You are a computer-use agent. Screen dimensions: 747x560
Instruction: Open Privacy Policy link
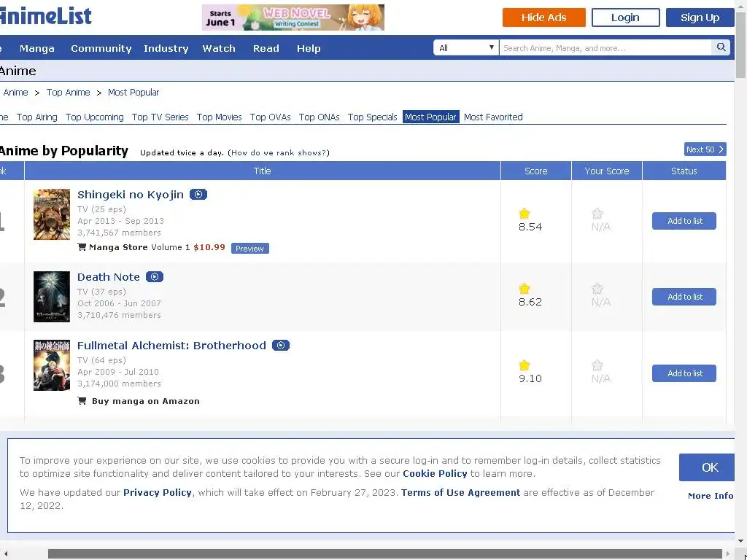tap(158, 493)
